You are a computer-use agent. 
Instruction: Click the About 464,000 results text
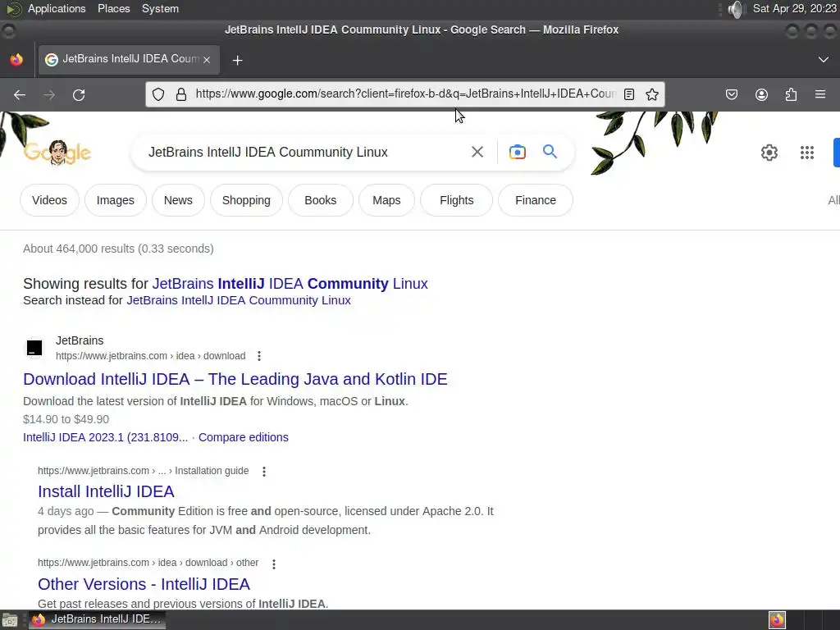[118, 249]
